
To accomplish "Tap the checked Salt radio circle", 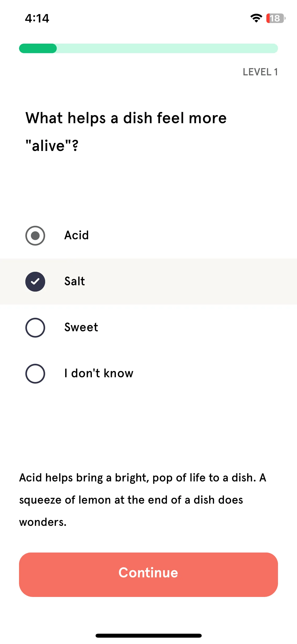I will point(35,282).
